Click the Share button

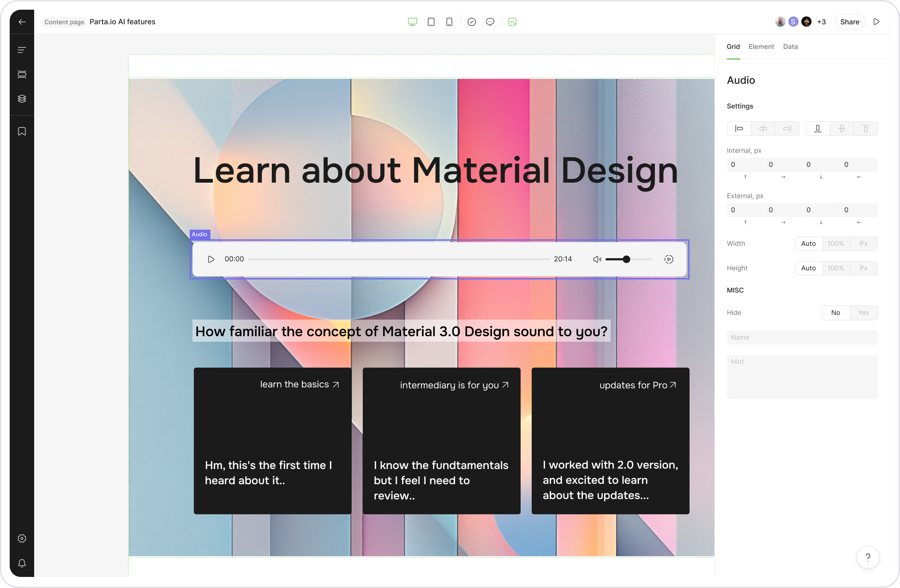coord(849,22)
